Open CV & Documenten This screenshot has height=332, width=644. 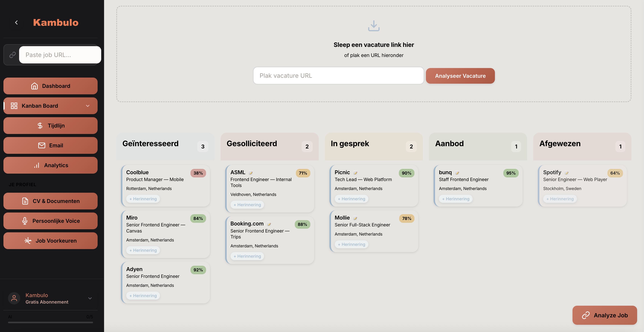51,201
